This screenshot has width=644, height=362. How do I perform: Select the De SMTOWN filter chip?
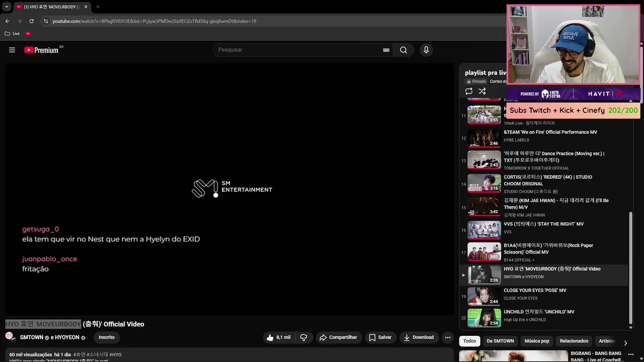tap(500, 341)
